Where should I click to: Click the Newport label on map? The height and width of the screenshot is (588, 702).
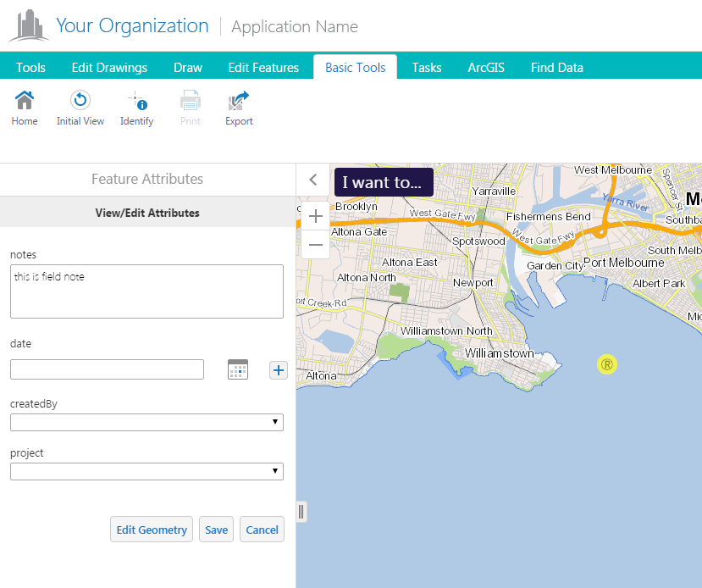point(473,283)
